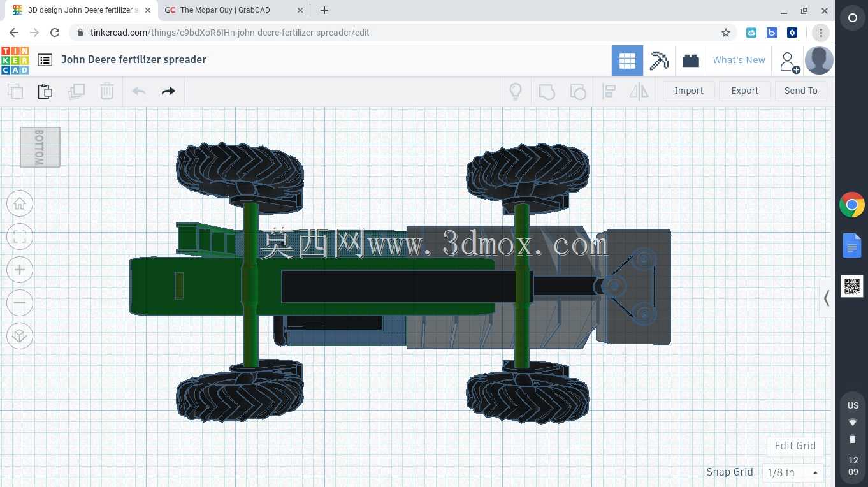868x487 pixels.
Task: Select the upper left tractor tire
Action: click(x=240, y=172)
